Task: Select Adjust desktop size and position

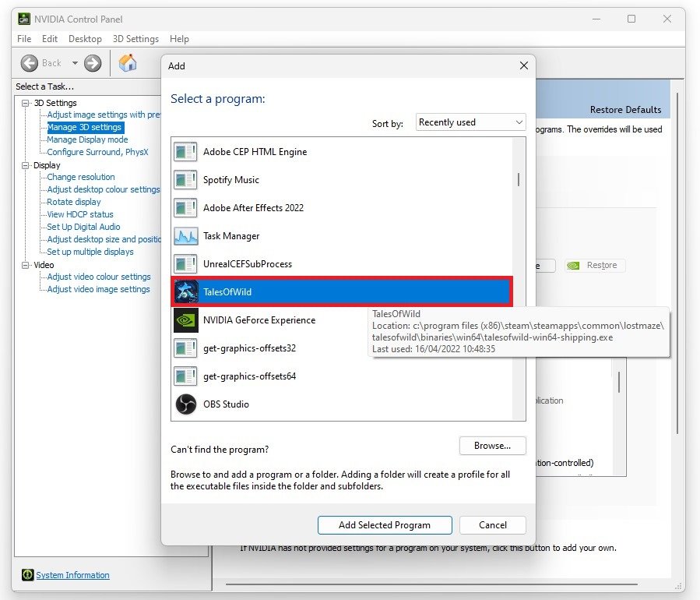Action: (104, 239)
